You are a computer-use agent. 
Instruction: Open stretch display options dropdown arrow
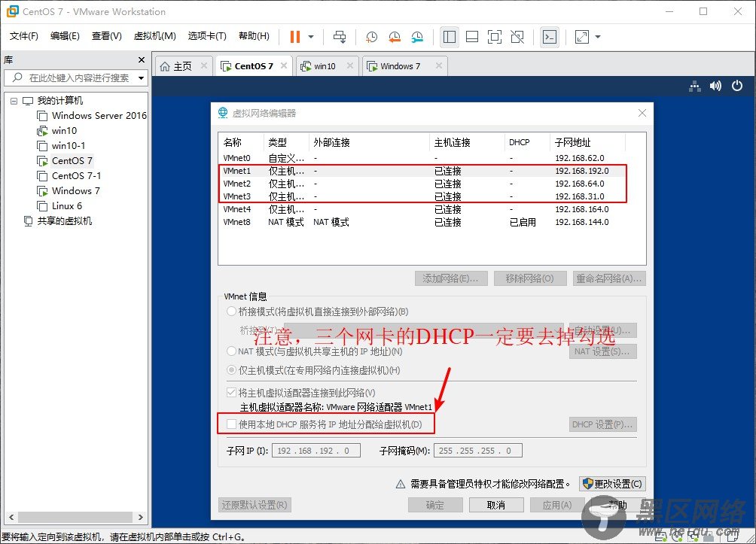coord(598,37)
